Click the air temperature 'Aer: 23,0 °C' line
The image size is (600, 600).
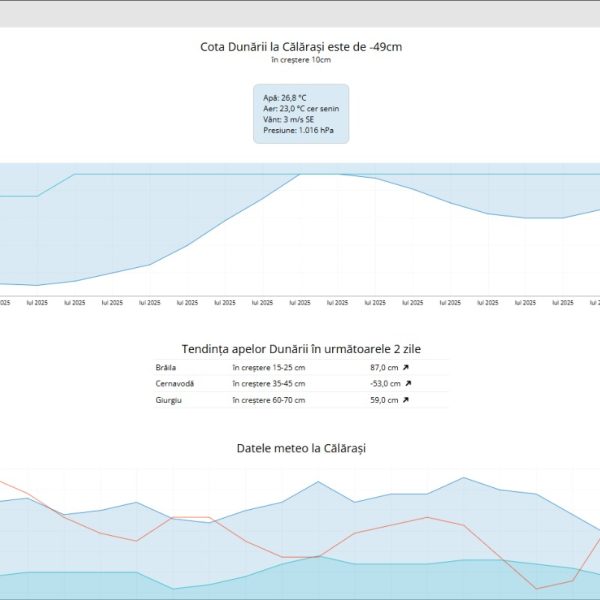click(301, 109)
